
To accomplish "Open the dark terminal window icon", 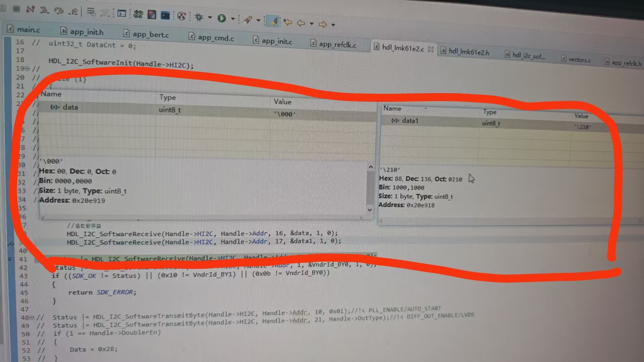I will point(165,15).
